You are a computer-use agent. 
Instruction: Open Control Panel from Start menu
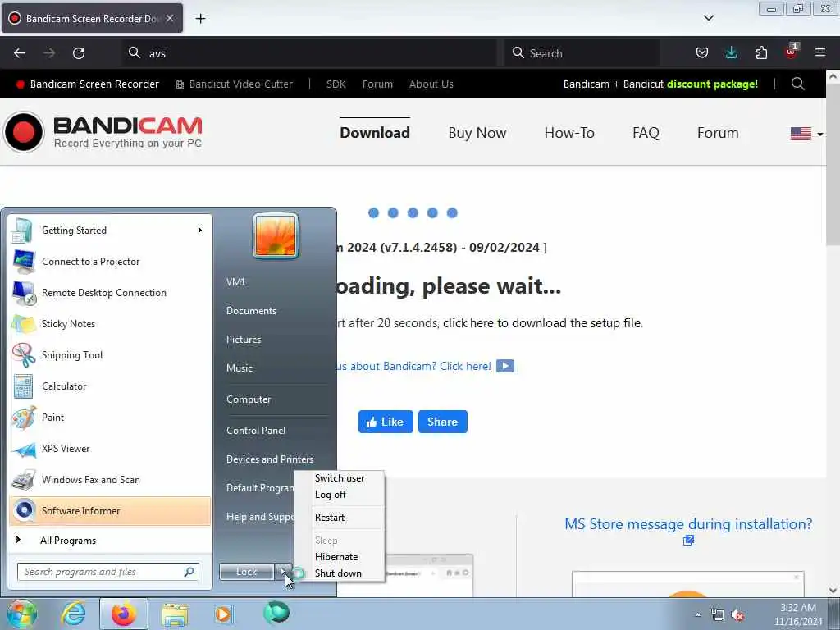[256, 430]
